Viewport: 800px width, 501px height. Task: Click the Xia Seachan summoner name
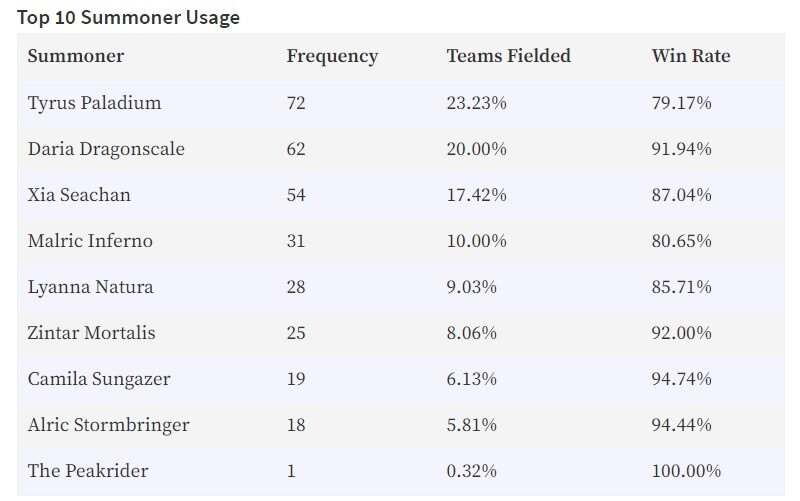click(79, 195)
